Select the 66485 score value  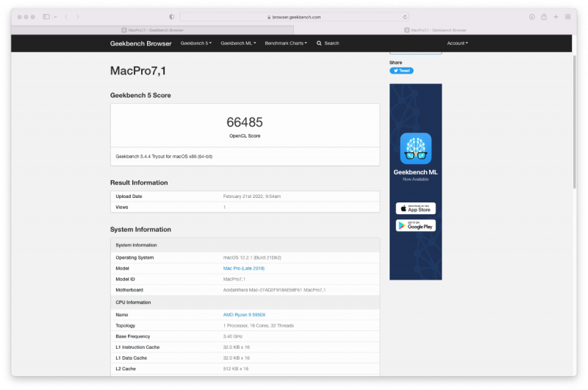click(x=245, y=122)
